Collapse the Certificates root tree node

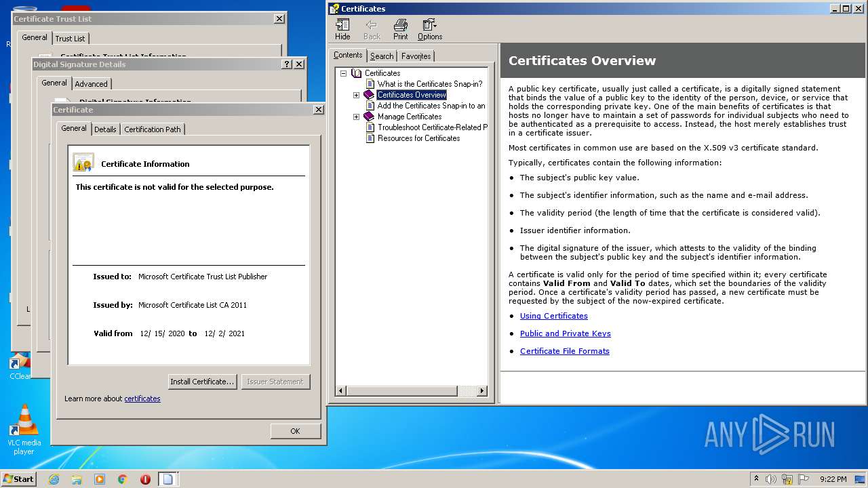tap(344, 73)
